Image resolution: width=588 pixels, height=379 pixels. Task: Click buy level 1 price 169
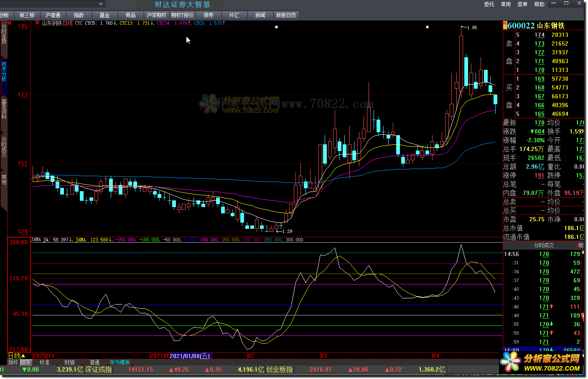pyautogui.click(x=540, y=79)
